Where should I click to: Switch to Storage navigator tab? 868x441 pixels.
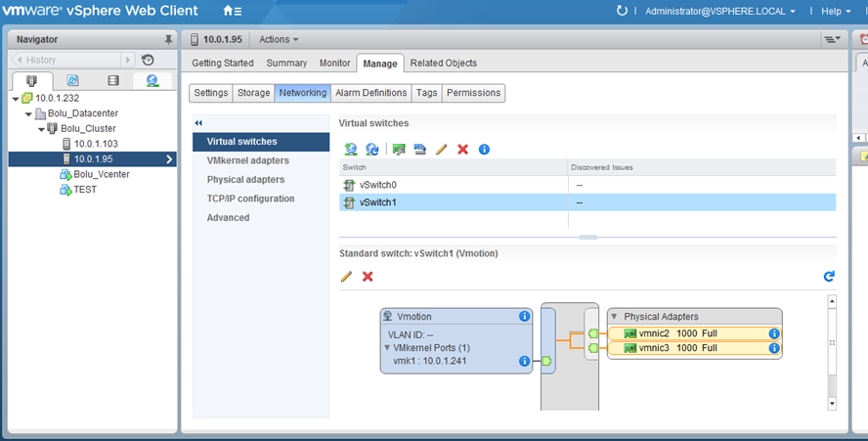(113, 81)
